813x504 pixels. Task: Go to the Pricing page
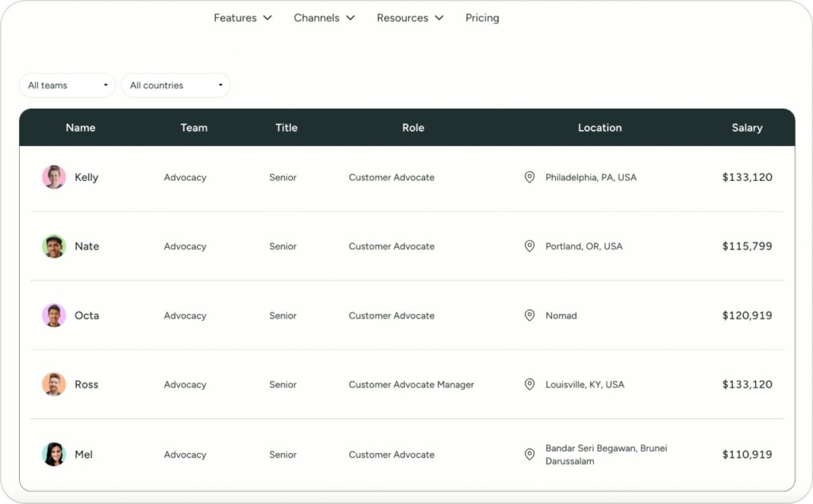(482, 17)
